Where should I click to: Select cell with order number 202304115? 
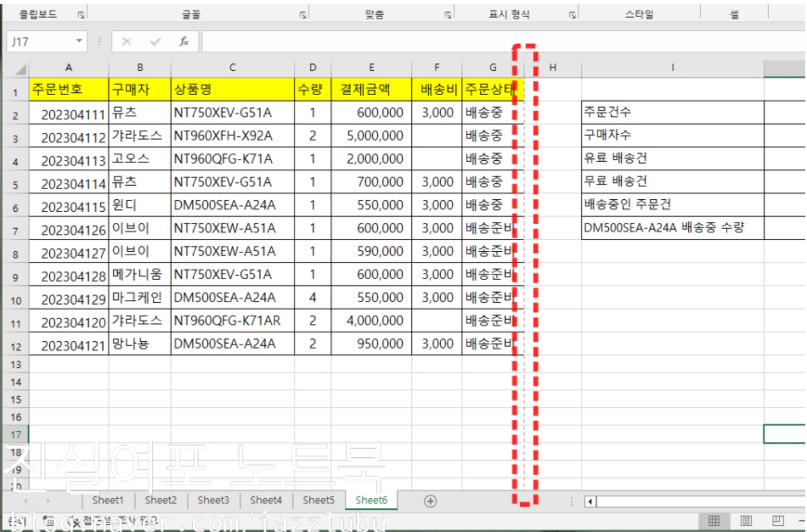pos(69,205)
